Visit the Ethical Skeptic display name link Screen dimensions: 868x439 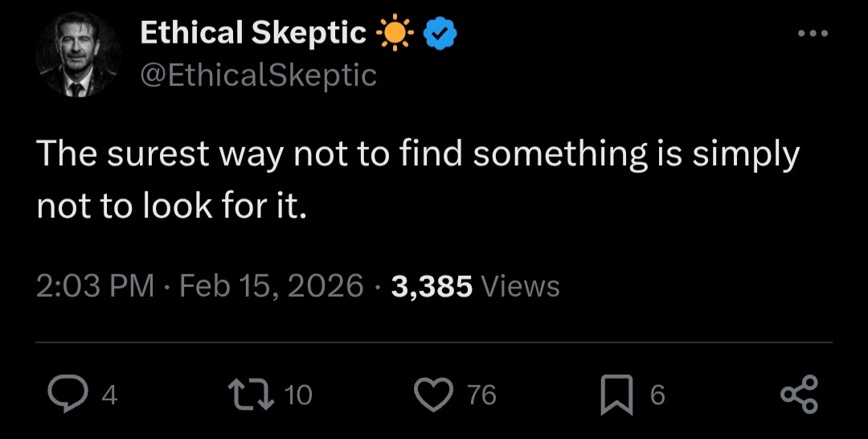point(252,33)
